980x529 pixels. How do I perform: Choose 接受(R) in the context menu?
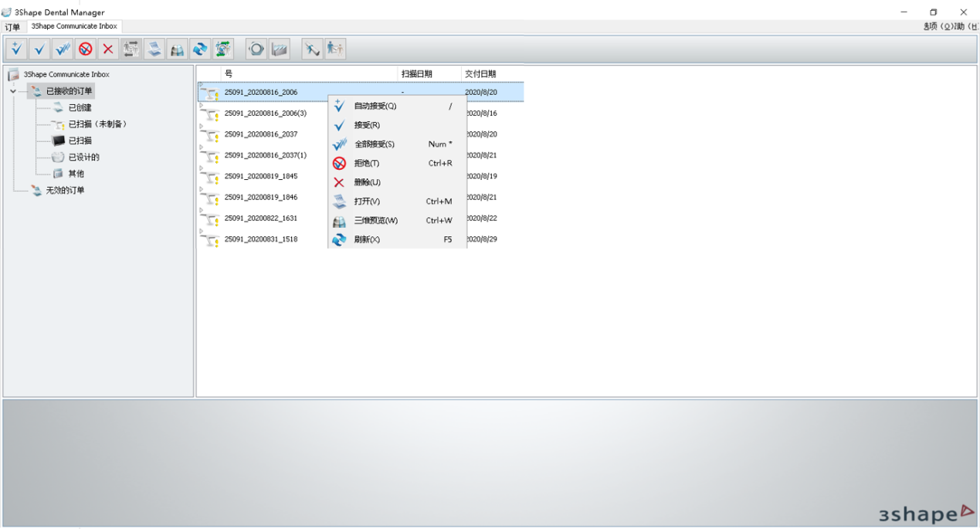pyautogui.click(x=397, y=125)
